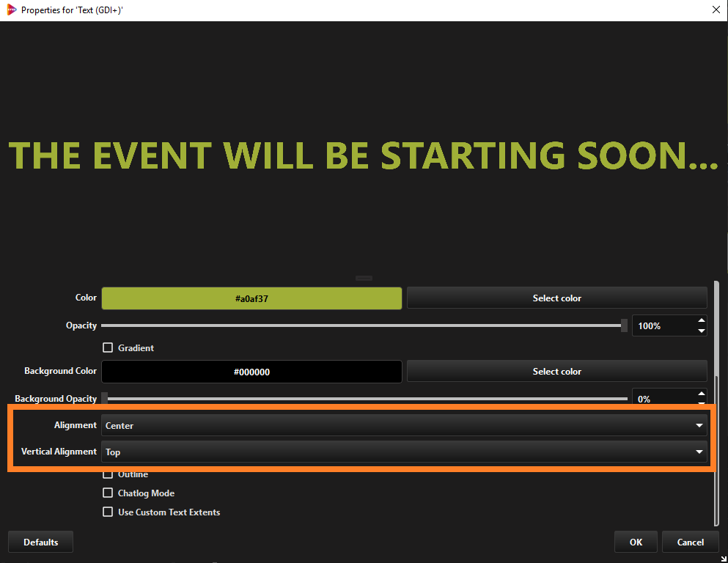The image size is (728, 563).
Task: Increase Background Opacity with the up arrow
Action: (x=702, y=394)
